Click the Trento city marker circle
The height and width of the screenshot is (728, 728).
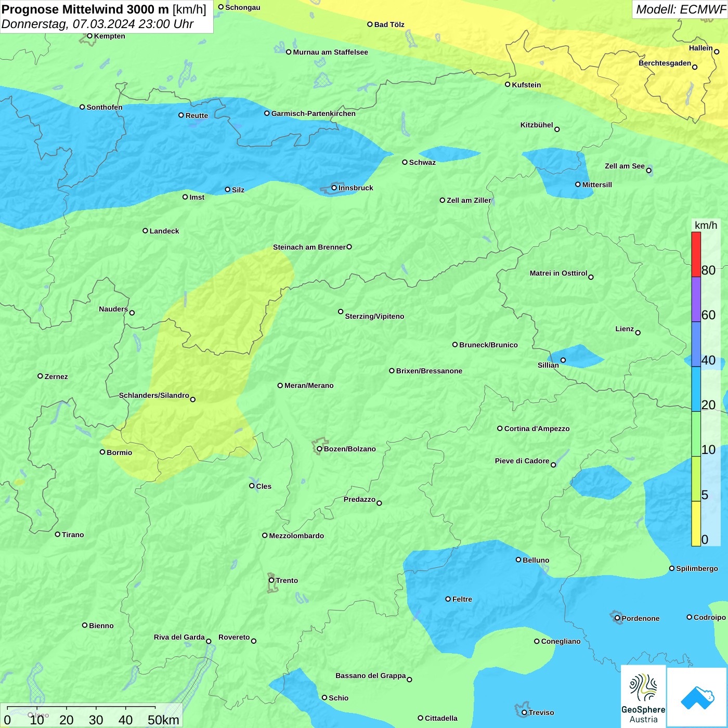[x=271, y=580]
